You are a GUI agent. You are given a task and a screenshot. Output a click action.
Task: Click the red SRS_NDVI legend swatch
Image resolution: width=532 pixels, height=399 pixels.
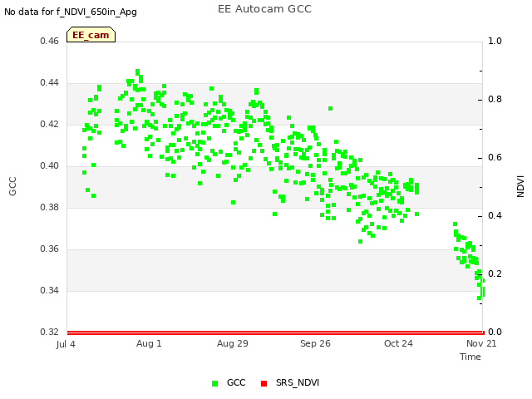[264, 383]
